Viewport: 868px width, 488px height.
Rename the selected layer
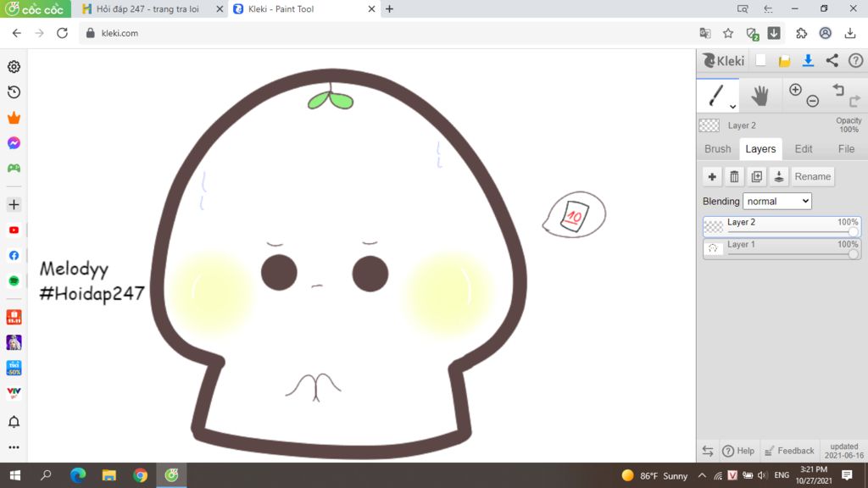click(813, 176)
